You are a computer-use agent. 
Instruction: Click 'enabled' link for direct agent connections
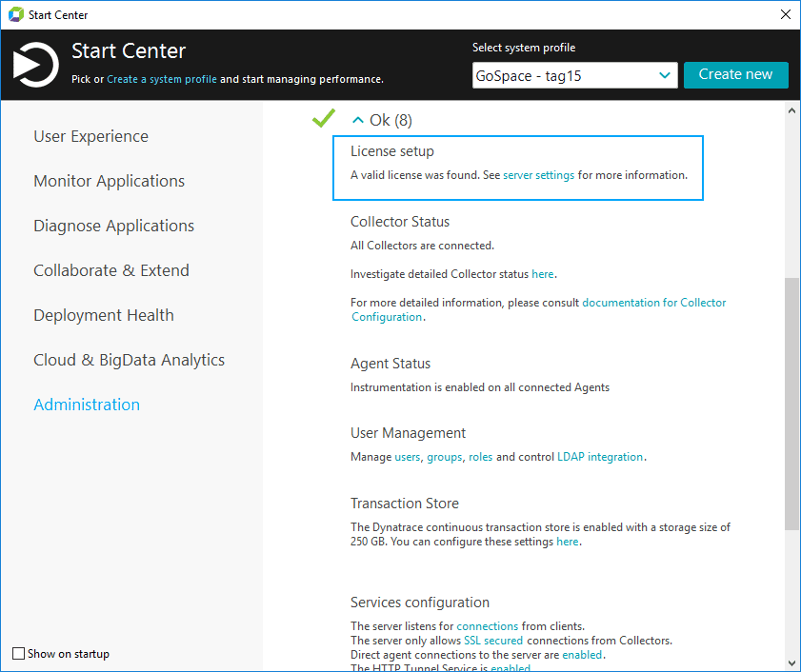click(x=582, y=655)
